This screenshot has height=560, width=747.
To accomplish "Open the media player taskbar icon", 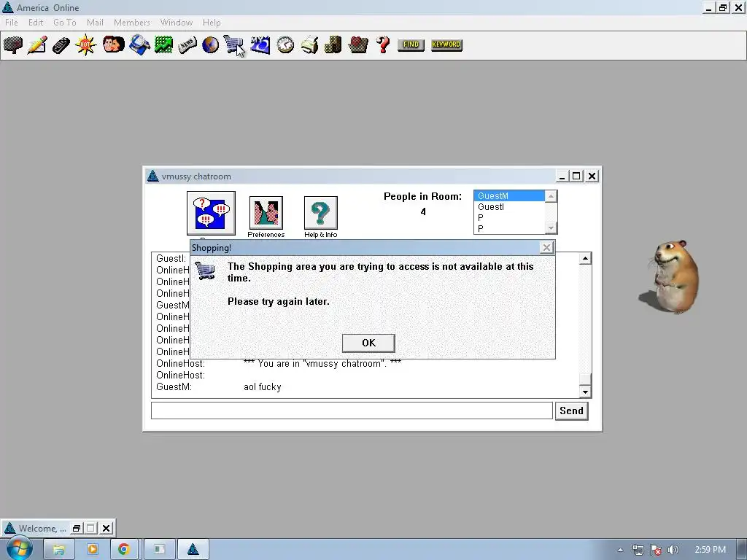I will 93,550.
